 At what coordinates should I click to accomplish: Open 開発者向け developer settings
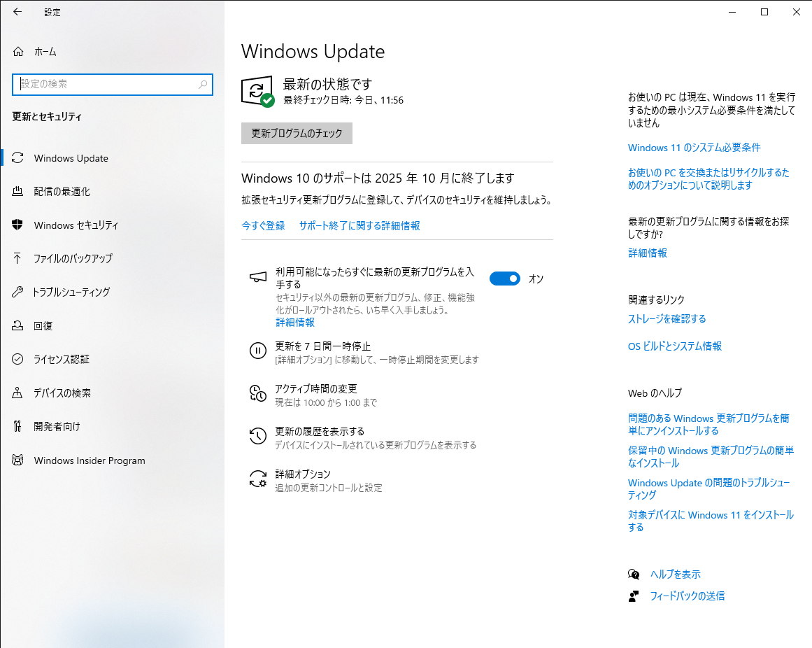coord(57,427)
